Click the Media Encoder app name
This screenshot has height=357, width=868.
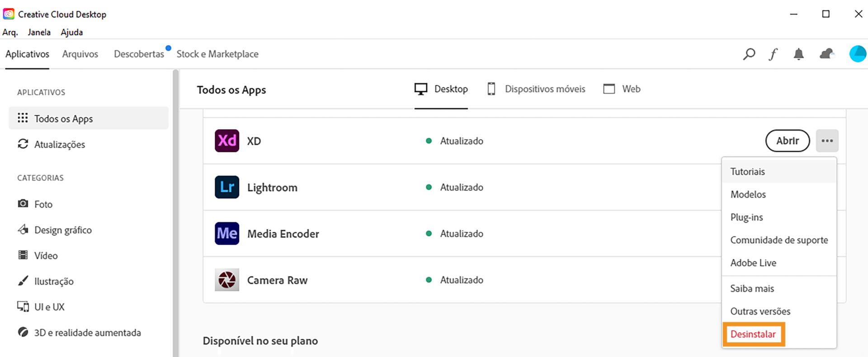pyautogui.click(x=283, y=234)
